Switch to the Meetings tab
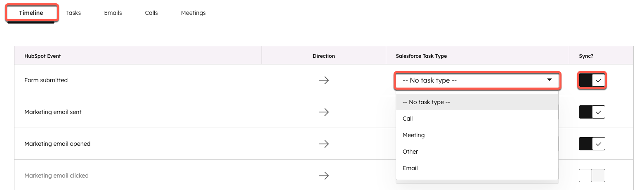 click(x=193, y=13)
